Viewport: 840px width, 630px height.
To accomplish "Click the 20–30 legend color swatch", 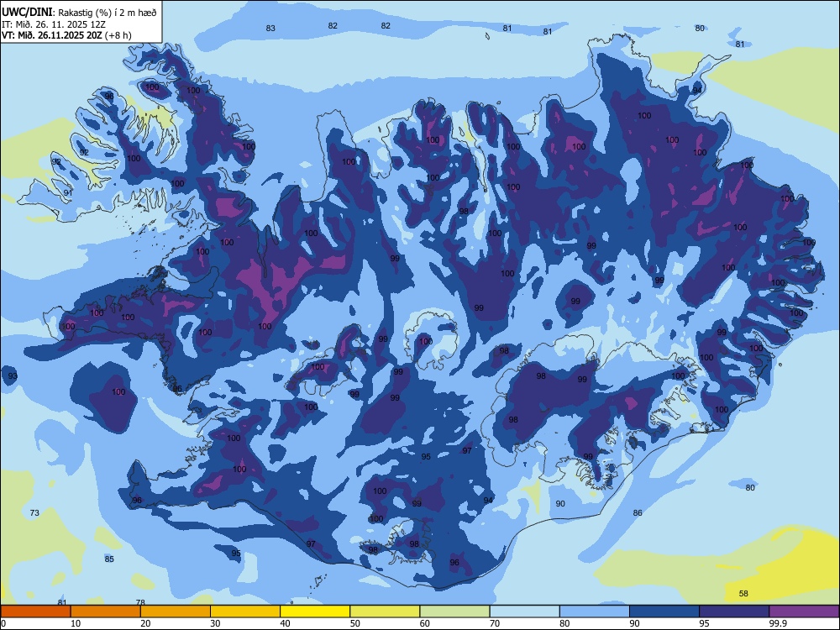I will coord(176,612).
